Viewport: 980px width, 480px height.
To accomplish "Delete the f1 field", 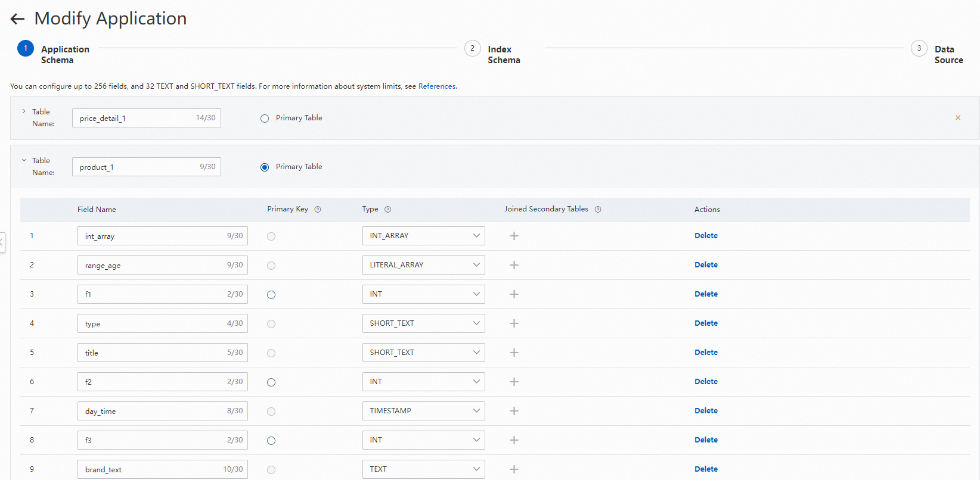I will click(706, 294).
